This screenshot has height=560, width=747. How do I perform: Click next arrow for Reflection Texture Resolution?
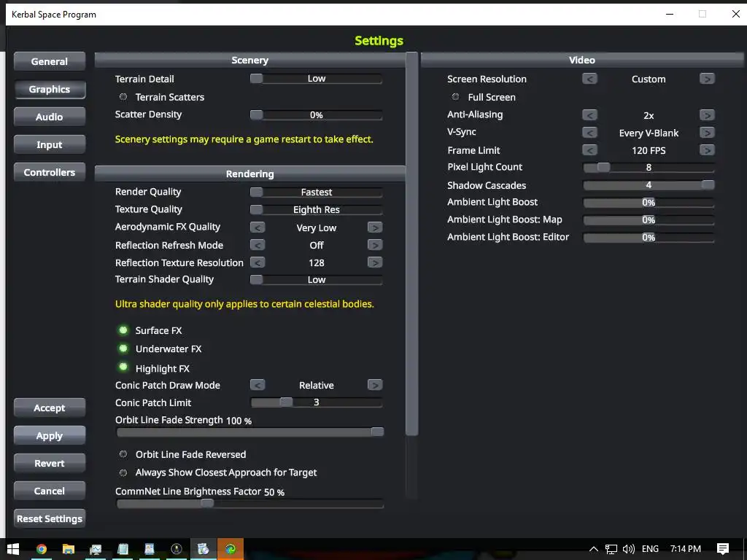click(375, 262)
